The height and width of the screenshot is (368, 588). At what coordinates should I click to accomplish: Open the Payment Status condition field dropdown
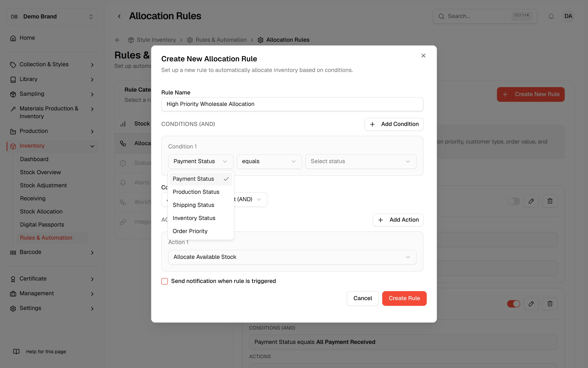[x=201, y=161]
